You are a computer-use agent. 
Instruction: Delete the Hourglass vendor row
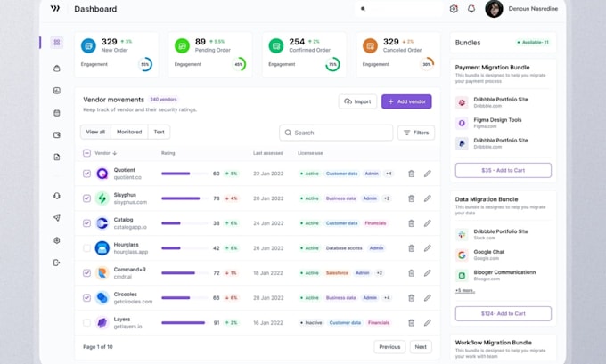pyautogui.click(x=411, y=248)
